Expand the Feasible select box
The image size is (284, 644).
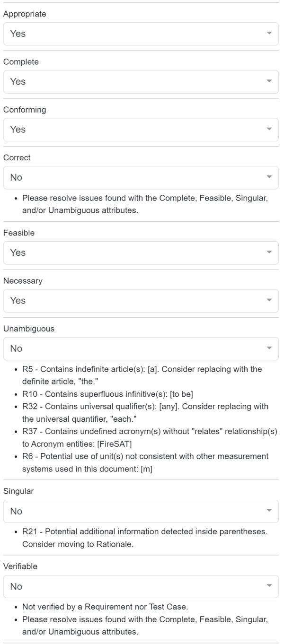pos(133,252)
